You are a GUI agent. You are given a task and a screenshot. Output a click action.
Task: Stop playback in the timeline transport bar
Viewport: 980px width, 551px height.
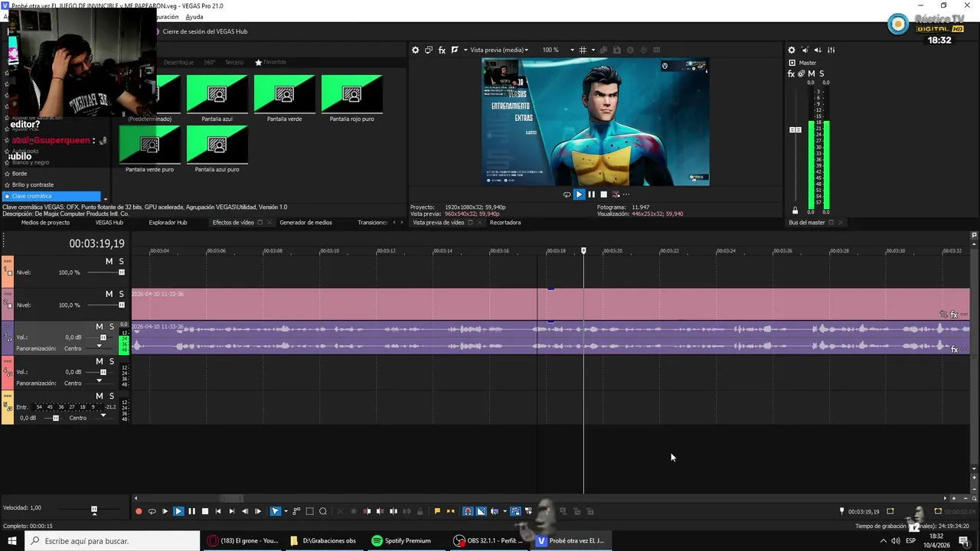pos(205,511)
